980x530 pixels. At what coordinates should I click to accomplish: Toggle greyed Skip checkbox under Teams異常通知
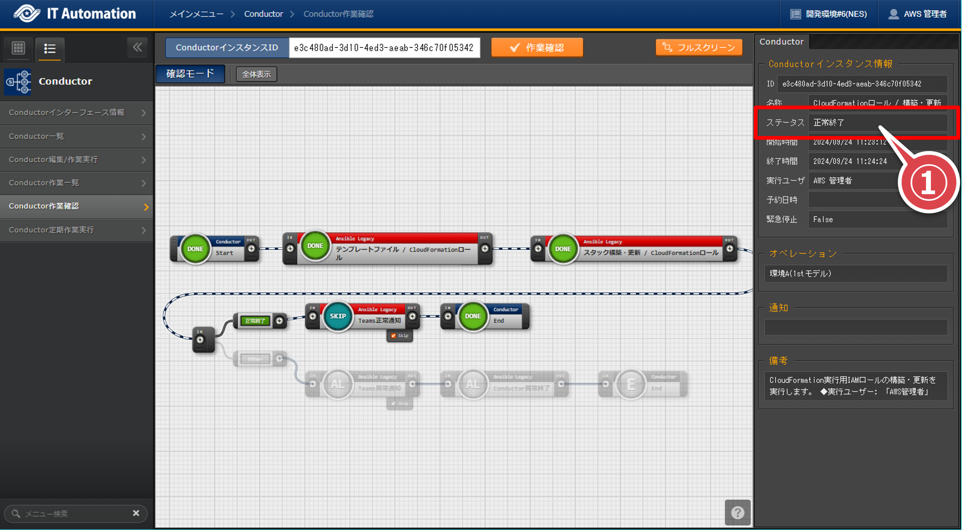(394, 403)
